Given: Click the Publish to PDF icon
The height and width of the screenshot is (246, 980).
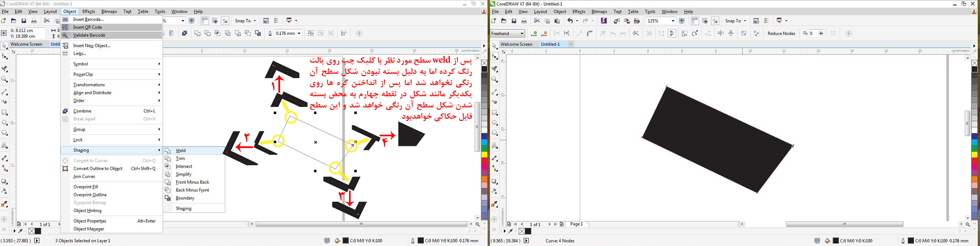Looking at the screenshot, I should click(x=637, y=21).
